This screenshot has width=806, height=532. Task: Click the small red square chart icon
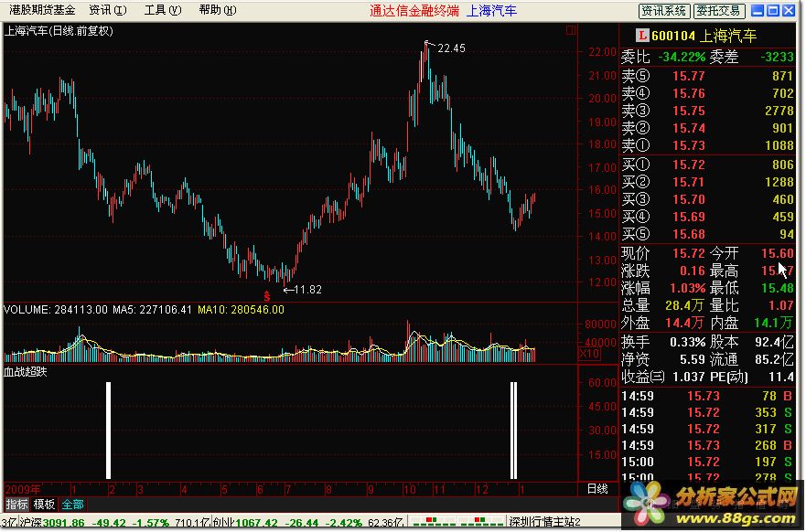[570, 31]
